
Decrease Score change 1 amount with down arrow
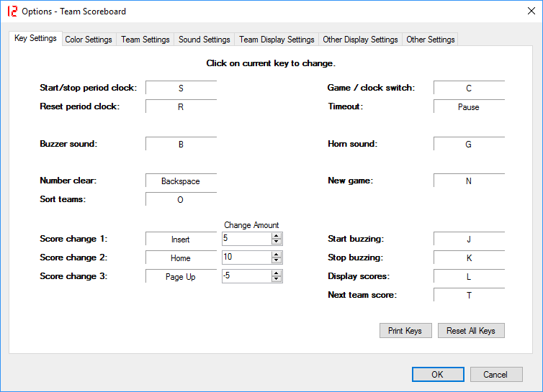277,242
